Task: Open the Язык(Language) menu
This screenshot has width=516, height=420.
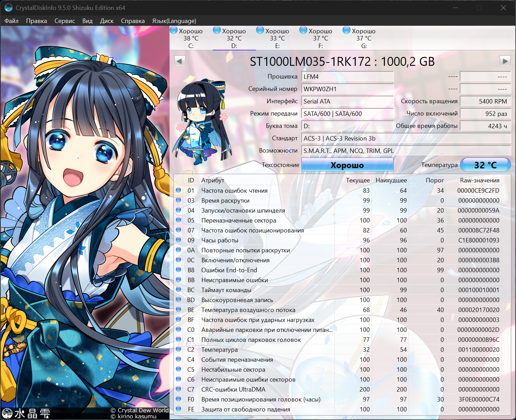Action: pos(174,21)
